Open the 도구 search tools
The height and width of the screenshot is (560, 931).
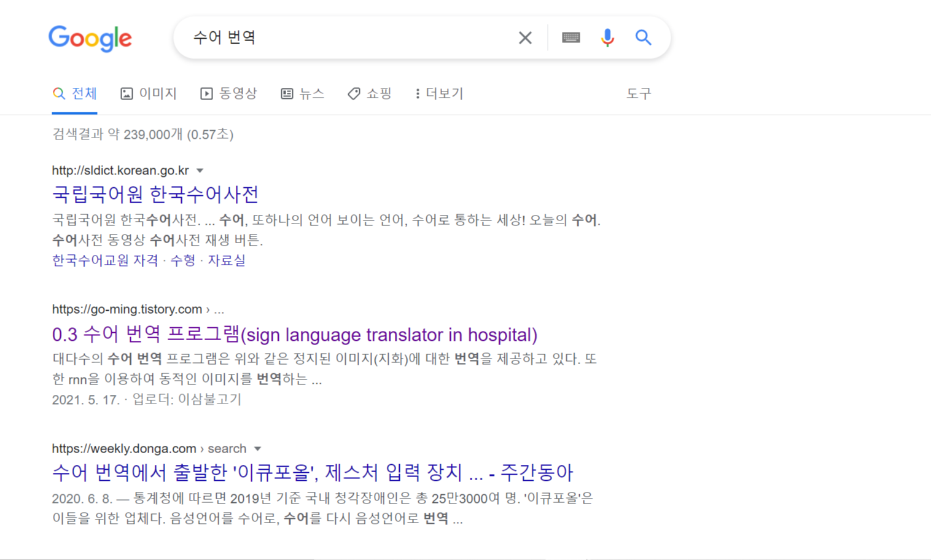coord(639,93)
